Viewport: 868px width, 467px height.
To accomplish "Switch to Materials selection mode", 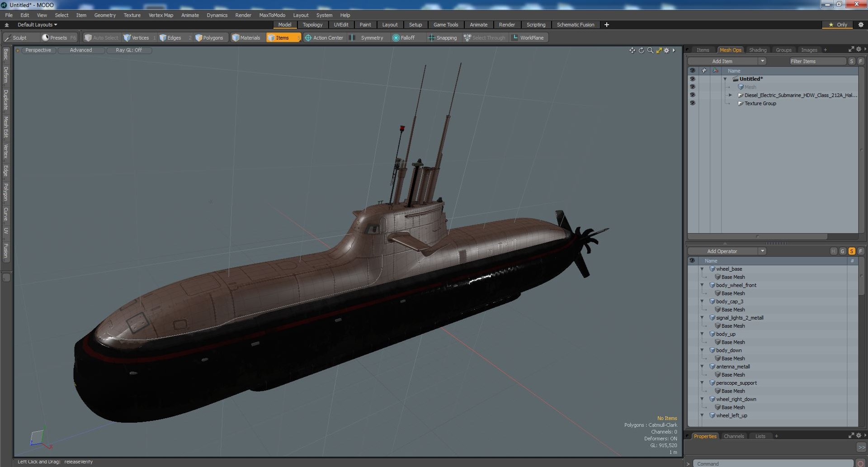I will click(x=247, y=38).
